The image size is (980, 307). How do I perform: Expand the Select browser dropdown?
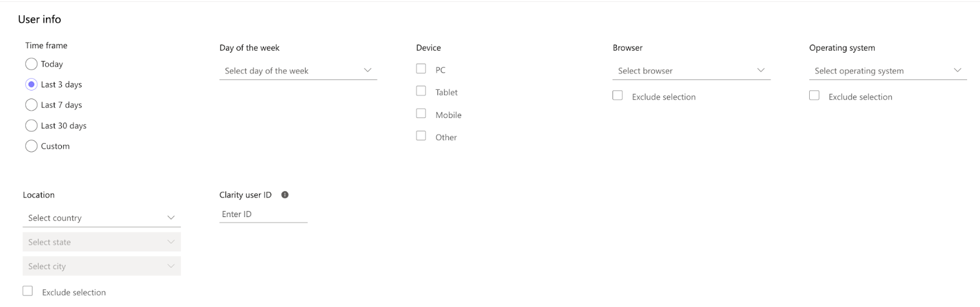pyautogui.click(x=692, y=71)
